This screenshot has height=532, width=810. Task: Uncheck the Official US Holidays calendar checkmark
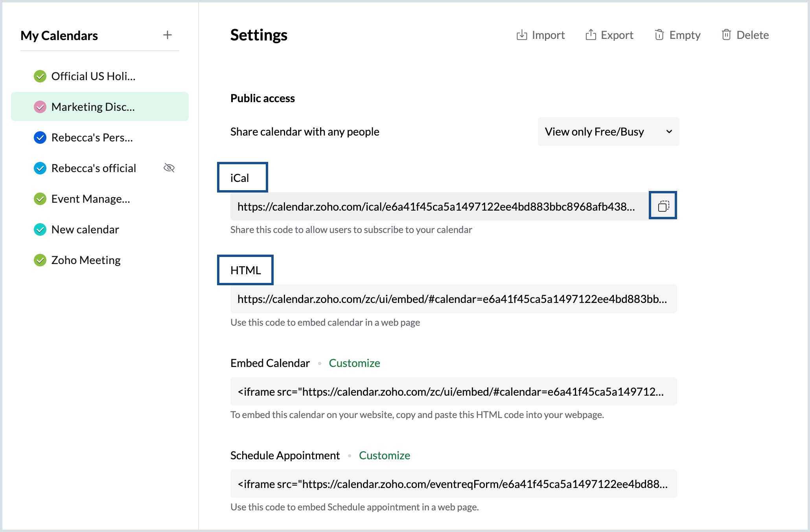(40, 76)
